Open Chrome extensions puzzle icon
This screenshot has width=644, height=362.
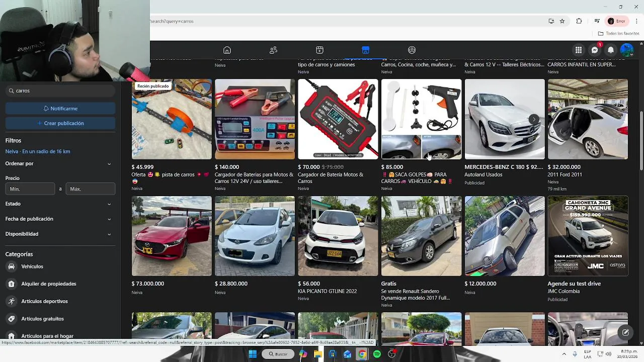point(579,21)
